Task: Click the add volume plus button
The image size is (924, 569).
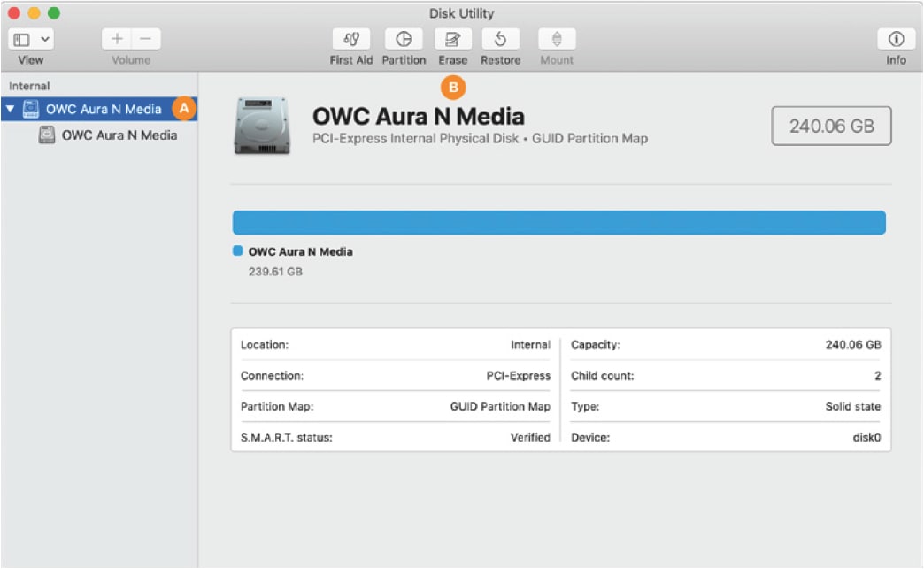Action: click(117, 40)
